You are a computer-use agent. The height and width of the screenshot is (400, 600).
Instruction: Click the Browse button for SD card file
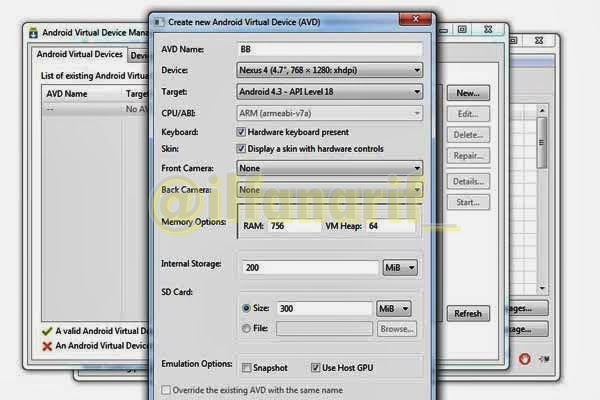[396, 329]
